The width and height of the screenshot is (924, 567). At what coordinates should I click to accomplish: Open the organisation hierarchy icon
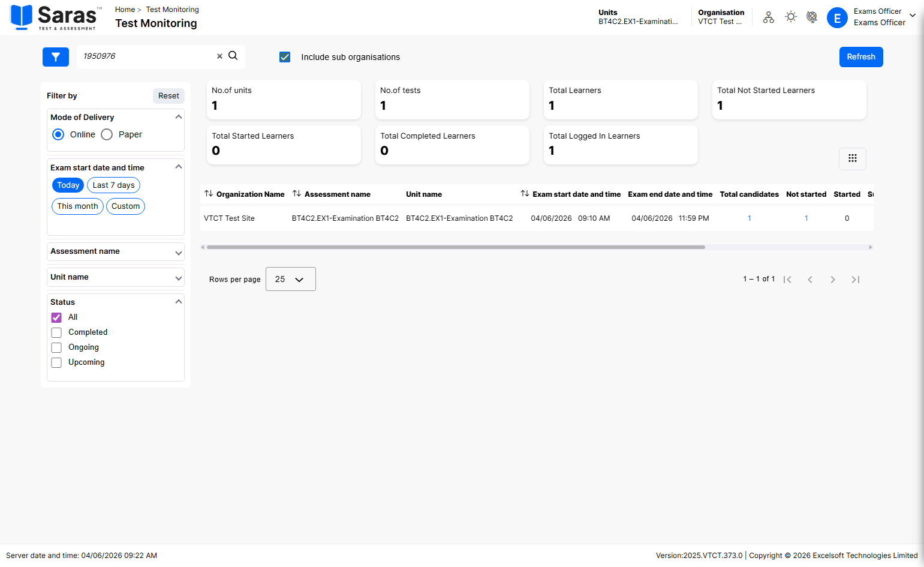point(769,17)
